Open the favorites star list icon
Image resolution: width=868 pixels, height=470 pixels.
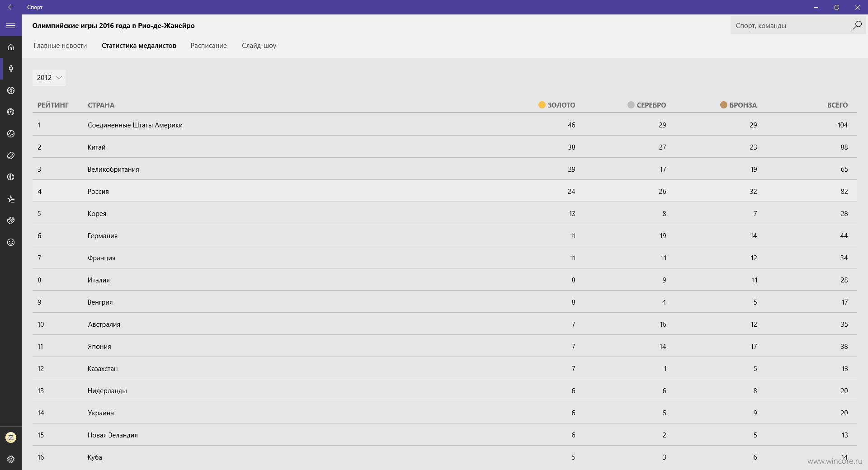tap(11, 199)
